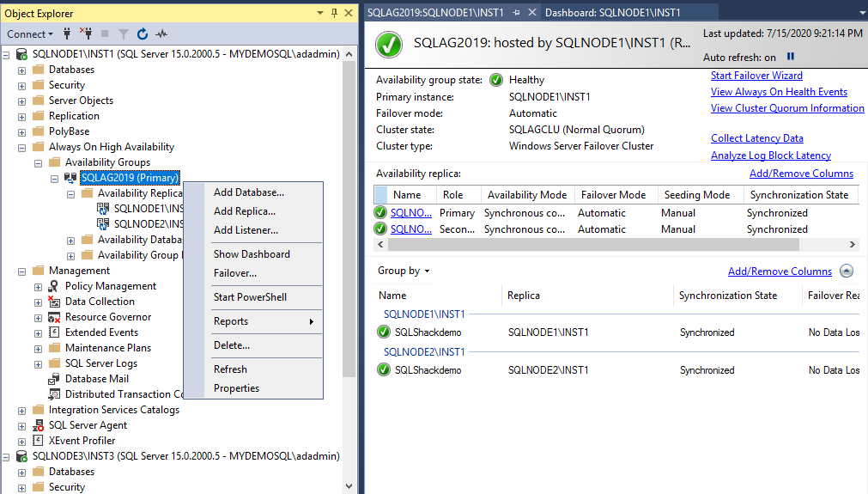Expand the PolyBase node
The height and width of the screenshot is (494, 868).
[21, 132]
